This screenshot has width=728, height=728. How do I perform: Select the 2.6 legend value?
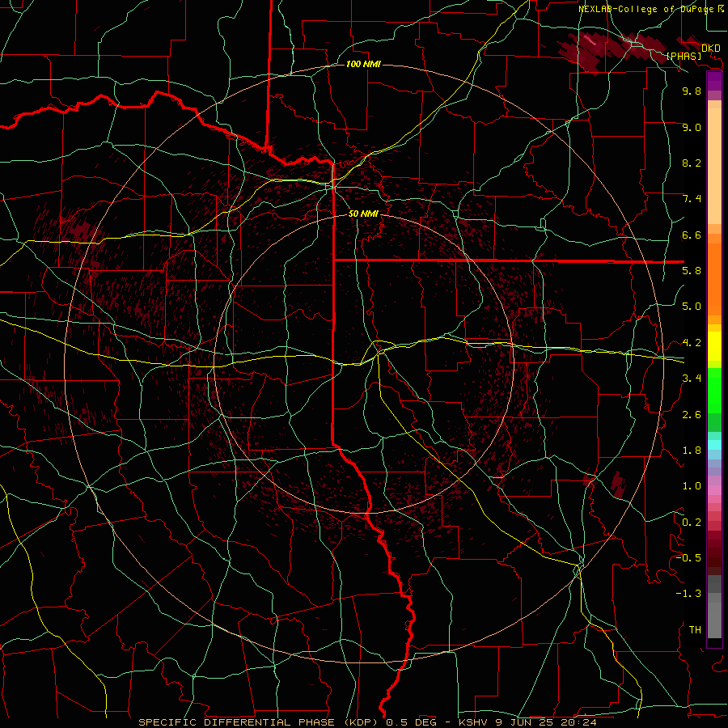coord(692,414)
